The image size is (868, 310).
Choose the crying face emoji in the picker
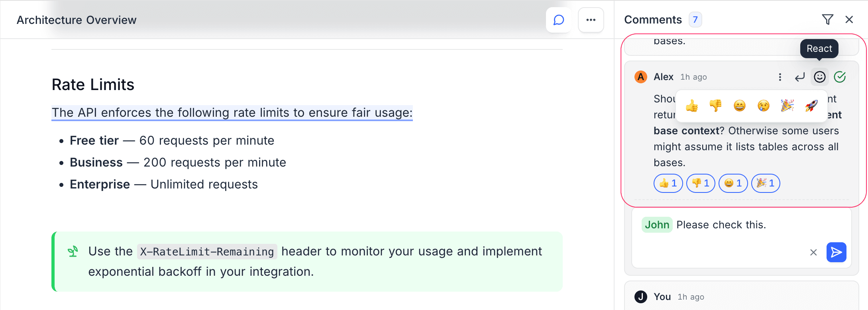pyautogui.click(x=764, y=106)
